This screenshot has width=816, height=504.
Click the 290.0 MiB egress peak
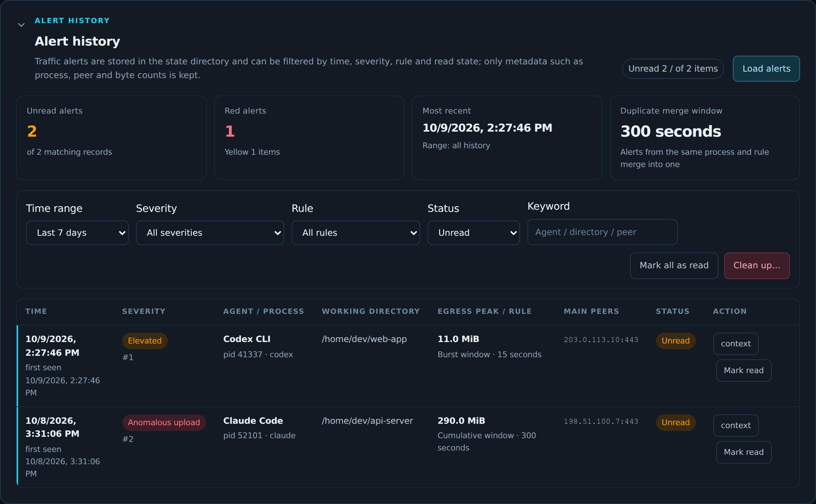coord(462,421)
